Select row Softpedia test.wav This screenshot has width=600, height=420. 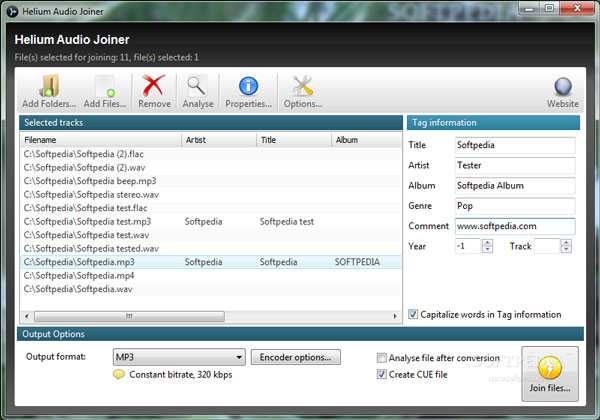210,235
